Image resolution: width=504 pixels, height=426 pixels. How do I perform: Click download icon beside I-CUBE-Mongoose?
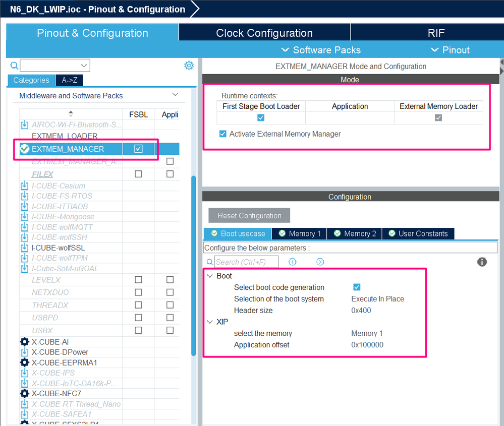pyautogui.click(x=24, y=217)
